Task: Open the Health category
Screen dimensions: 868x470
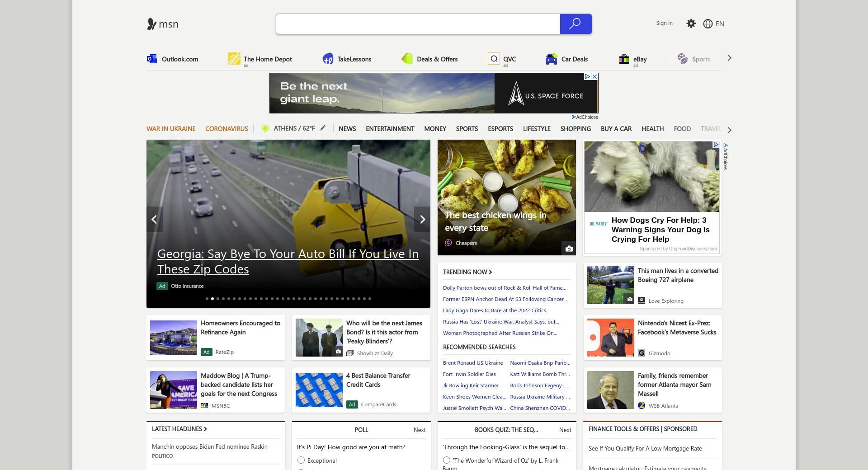Action: [653, 129]
